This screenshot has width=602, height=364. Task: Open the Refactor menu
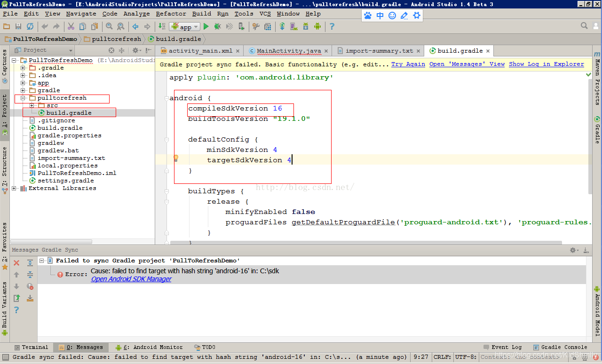(171, 14)
